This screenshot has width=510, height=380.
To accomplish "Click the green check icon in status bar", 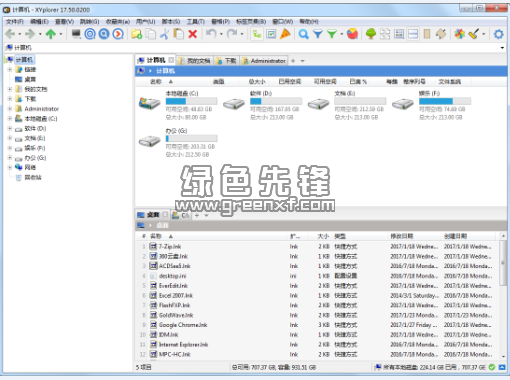I will pyautogui.click(x=492, y=367).
